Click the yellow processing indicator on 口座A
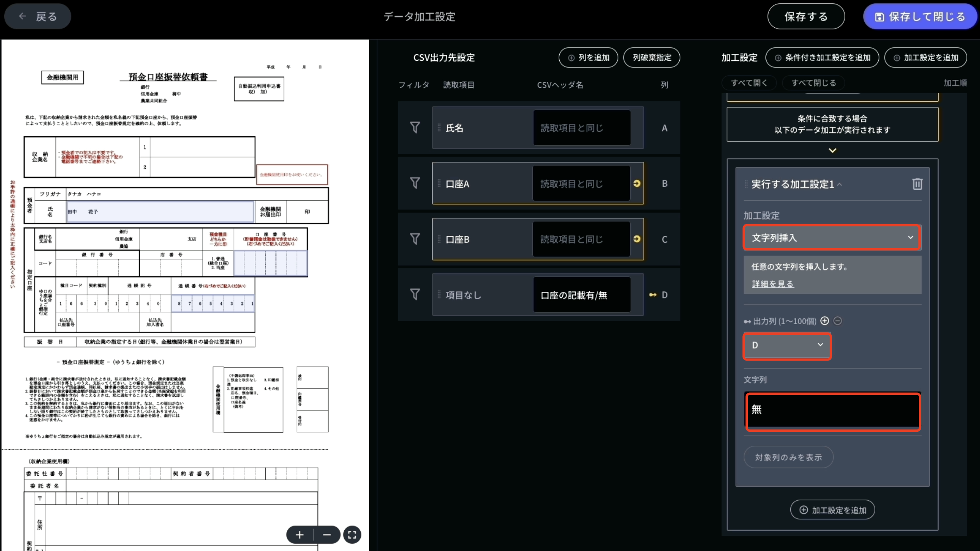 (638, 183)
